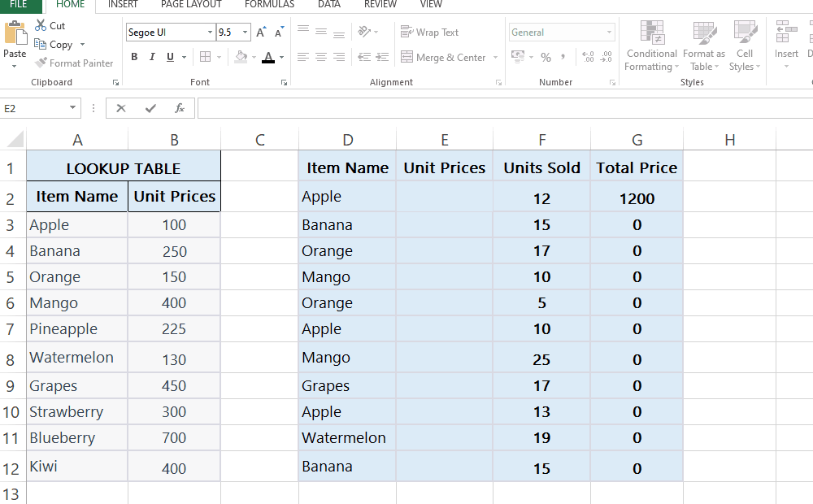Open the General number format dropdown
Screen dimensions: 813x504
(611, 31)
